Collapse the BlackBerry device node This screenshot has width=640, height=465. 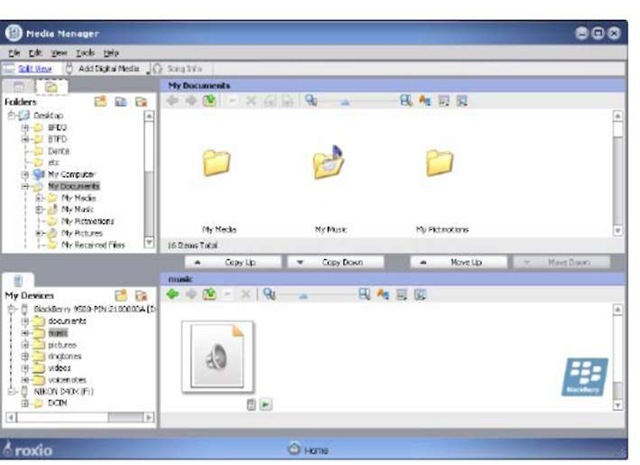[x=11, y=309]
